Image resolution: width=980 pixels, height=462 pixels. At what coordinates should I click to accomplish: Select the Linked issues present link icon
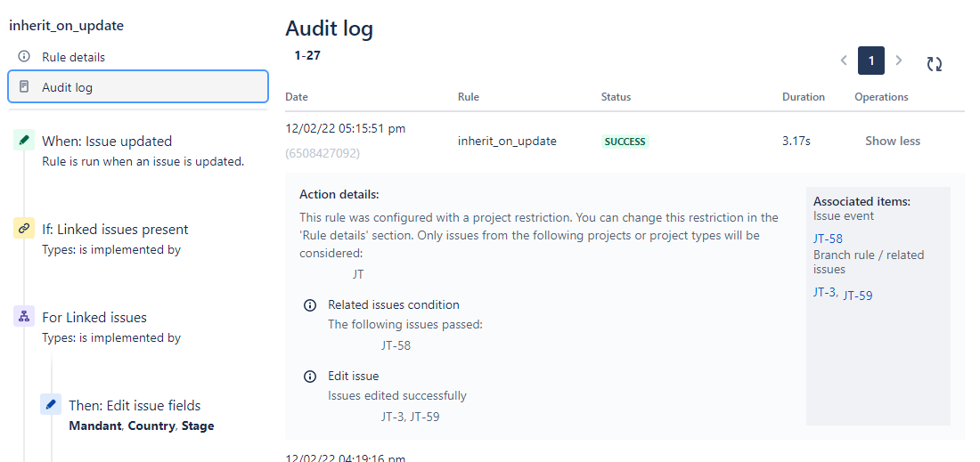coord(24,229)
